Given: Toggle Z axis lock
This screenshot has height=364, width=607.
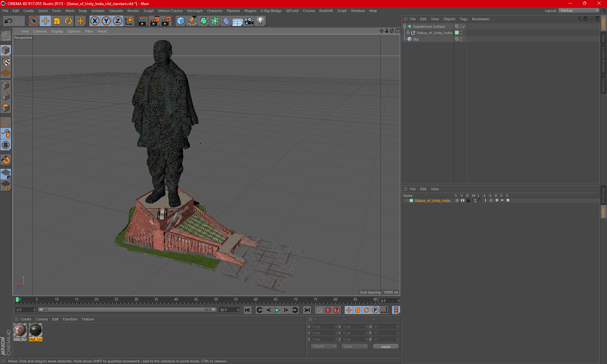Looking at the screenshot, I should pyautogui.click(x=118, y=21).
